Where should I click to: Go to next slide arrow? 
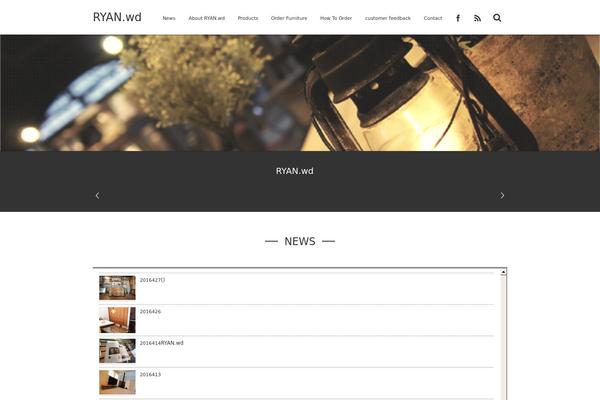(502, 196)
